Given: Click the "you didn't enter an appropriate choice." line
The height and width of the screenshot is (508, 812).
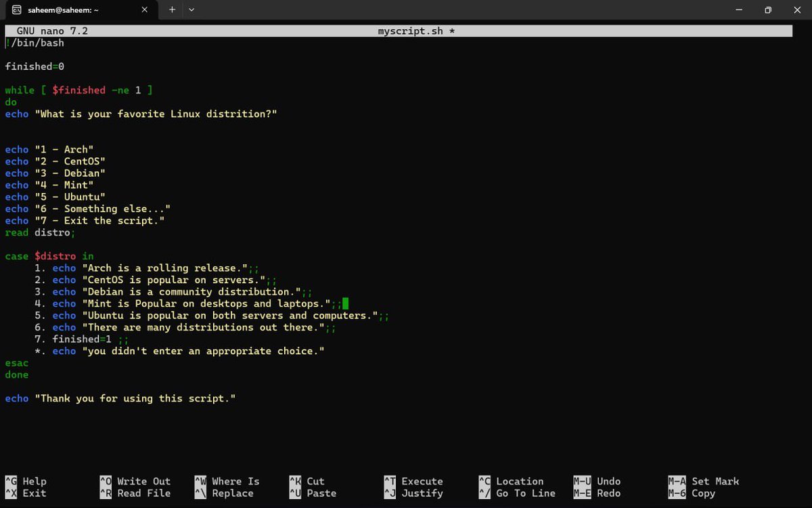Looking at the screenshot, I should click(179, 351).
